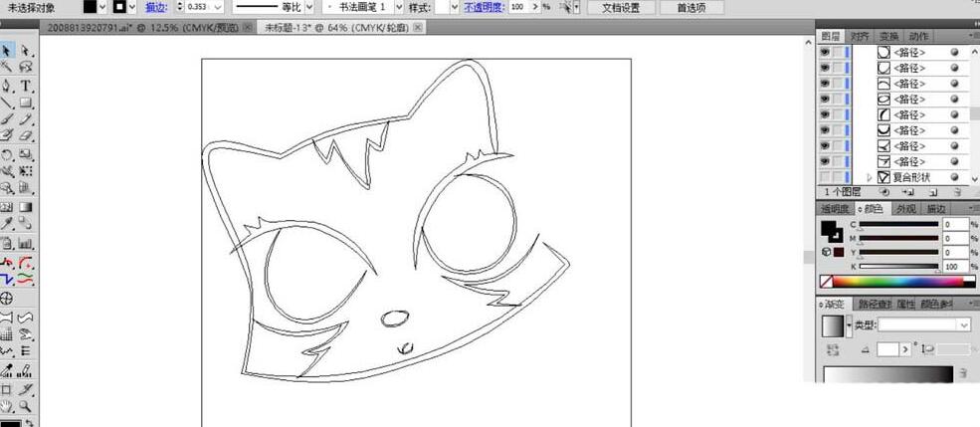Select the Paintbrush tool
Image resolution: width=980 pixels, height=427 pixels.
pos(7,118)
